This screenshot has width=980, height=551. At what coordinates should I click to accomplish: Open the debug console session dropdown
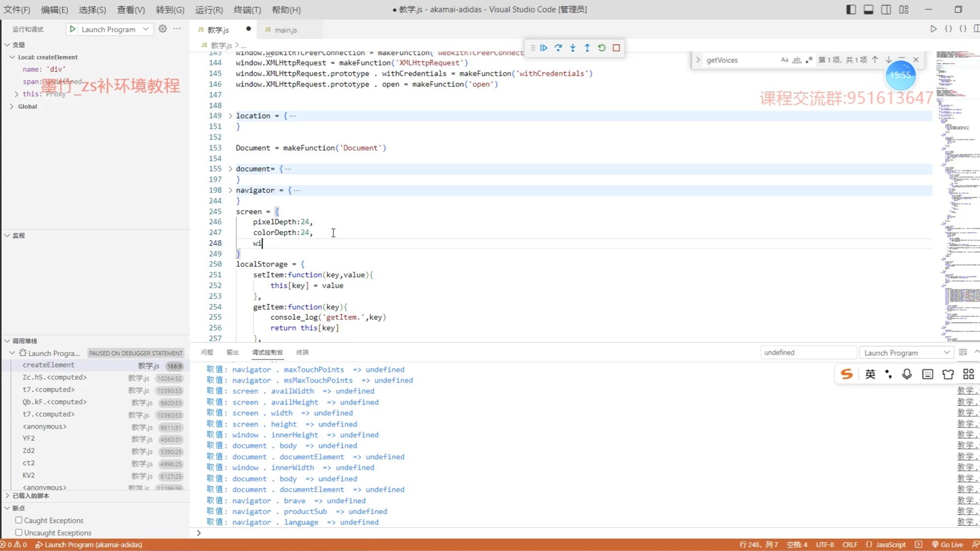pyautogui.click(x=907, y=352)
